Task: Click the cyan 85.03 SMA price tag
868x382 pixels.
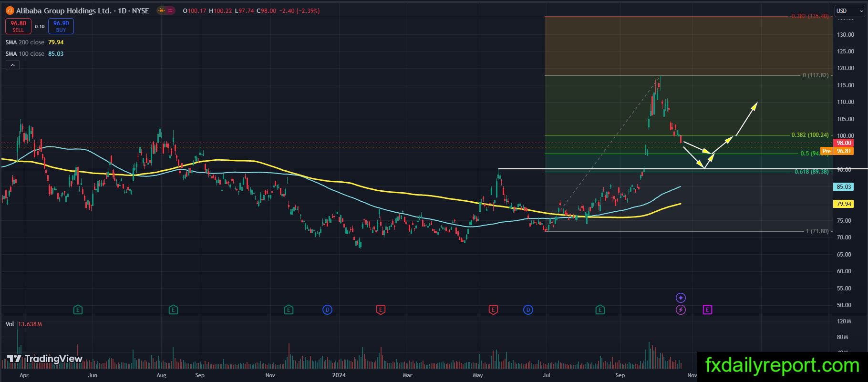Action: pyautogui.click(x=844, y=187)
